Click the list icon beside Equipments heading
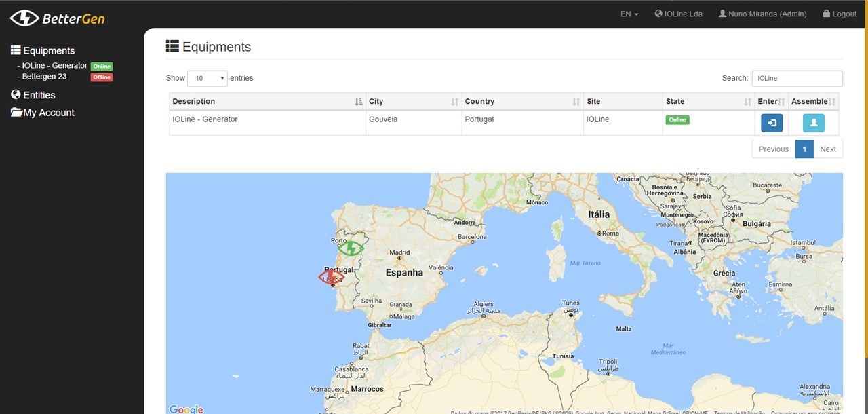The width and height of the screenshot is (868, 414). (x=172, y=46)
